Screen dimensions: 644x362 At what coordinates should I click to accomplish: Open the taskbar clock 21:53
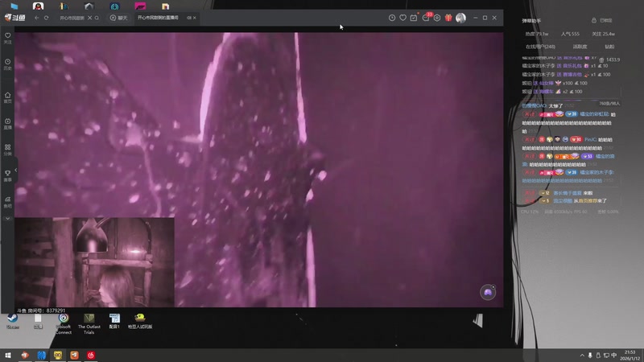pyautogui.click(x=630, y=355)
